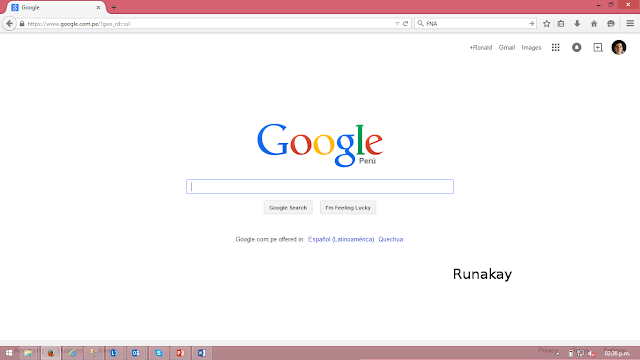Open Skype from the taskbar

click(158, 353)
